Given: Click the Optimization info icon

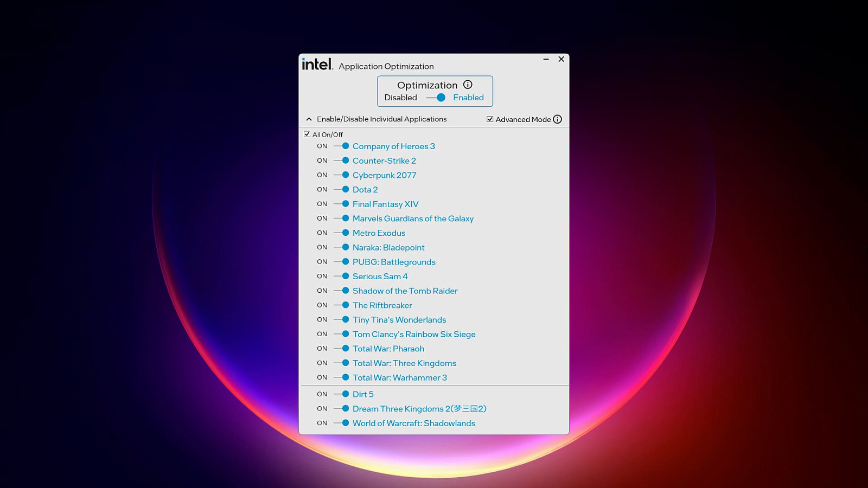Looking at the screenshot, I should tap(468, 85).
